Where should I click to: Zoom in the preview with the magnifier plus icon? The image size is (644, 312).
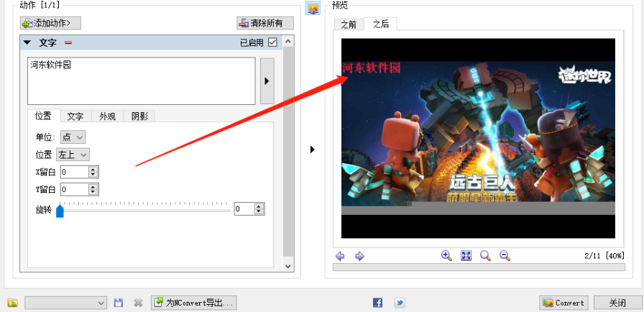446,256
